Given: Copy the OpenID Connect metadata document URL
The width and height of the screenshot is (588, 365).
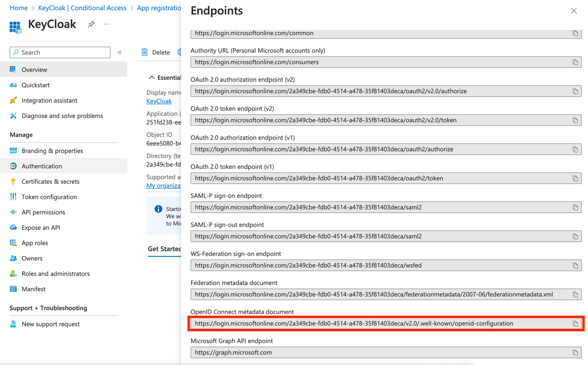Looking at the screenshot, I should [576, 323].
